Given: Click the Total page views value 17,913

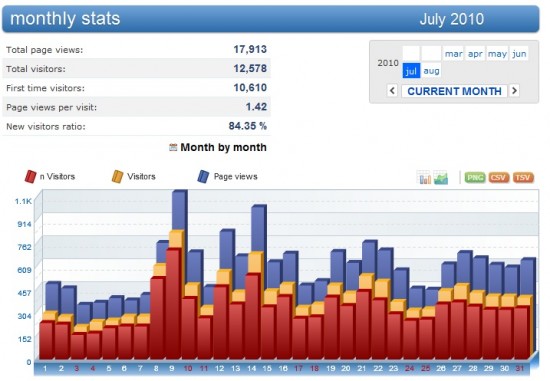Looking at the screenshot, I should point(250,49).
